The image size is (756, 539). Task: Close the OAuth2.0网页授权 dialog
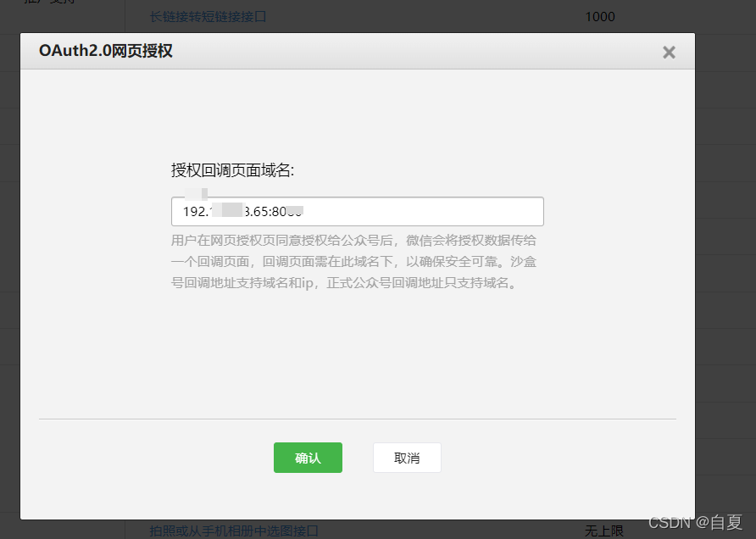(x=669, y=52)
